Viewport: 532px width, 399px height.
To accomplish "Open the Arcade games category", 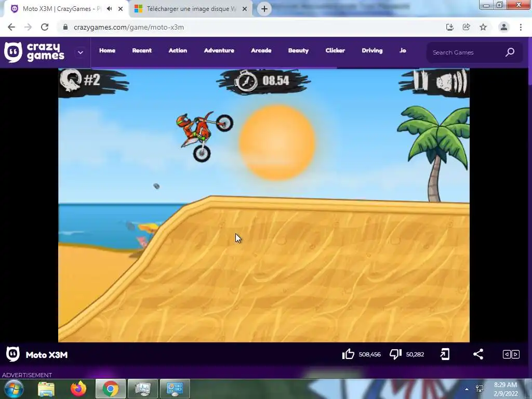I will click(x=261, y=50).
